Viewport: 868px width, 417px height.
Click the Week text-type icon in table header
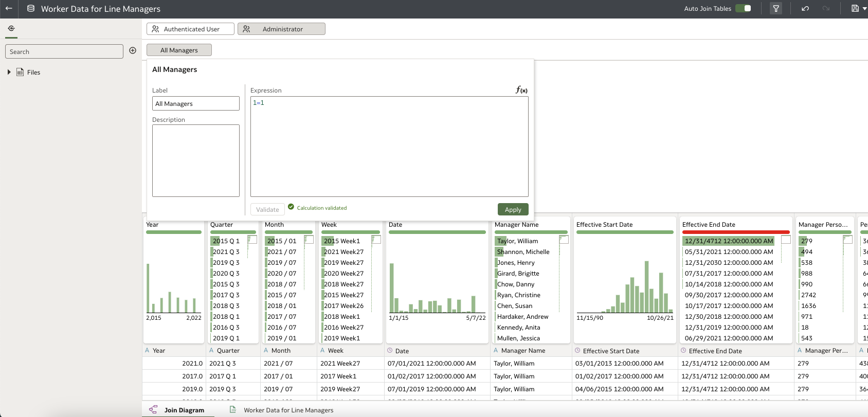(x=322, y=350)
